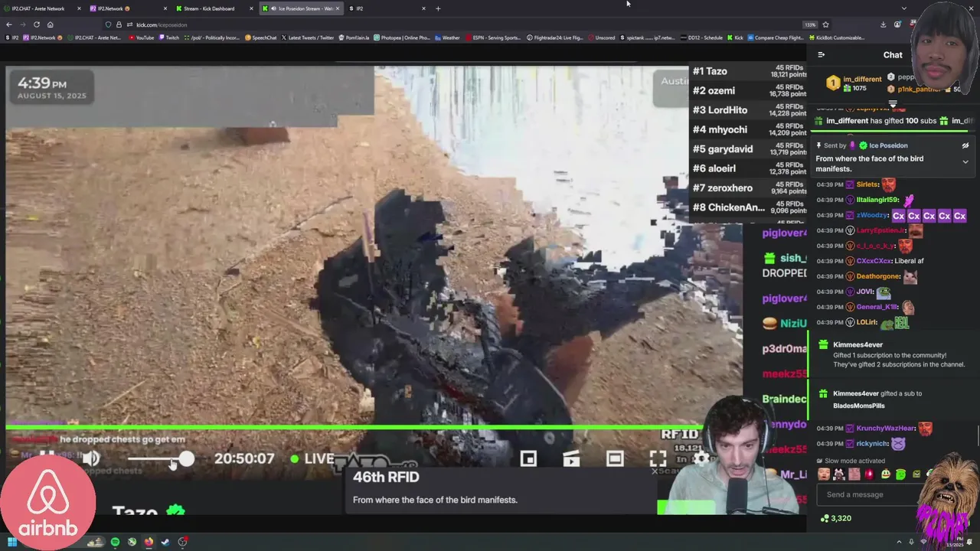Open the Compare Cheap Flights bookmark
The width and height of the screenshot is (980, 551).
click(x=777, y=37)
